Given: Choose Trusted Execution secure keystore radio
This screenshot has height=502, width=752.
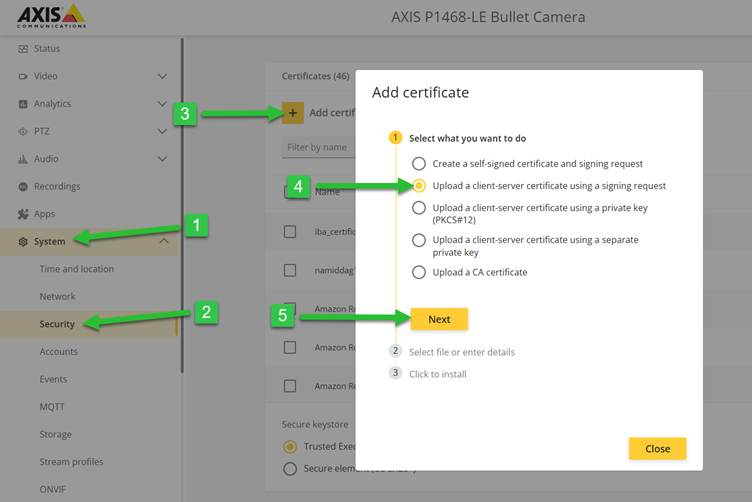Looking at the screenshot, I should 290,446.
